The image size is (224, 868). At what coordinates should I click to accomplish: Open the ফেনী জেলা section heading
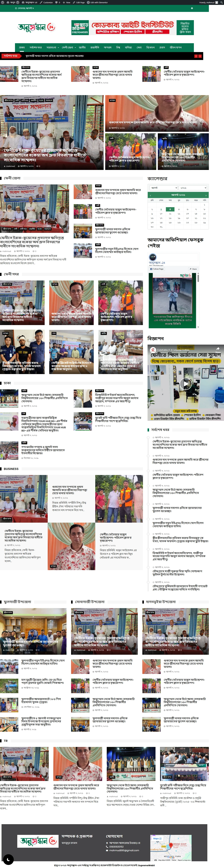(12, 178)
